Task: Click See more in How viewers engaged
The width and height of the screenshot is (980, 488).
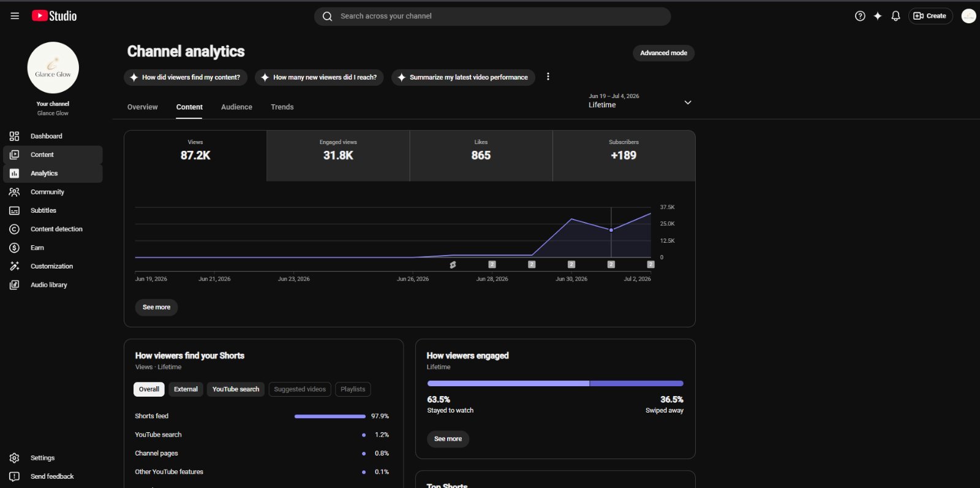Action: 448,439
